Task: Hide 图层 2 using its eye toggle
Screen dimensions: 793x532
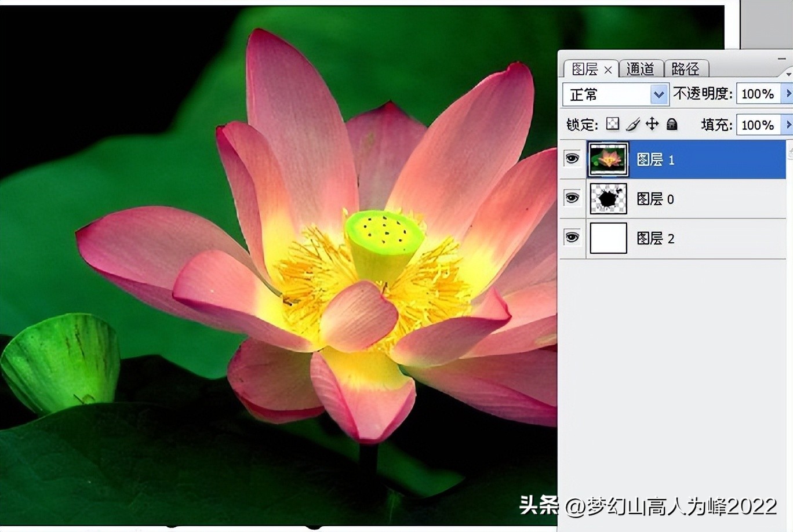Action: 572,236
